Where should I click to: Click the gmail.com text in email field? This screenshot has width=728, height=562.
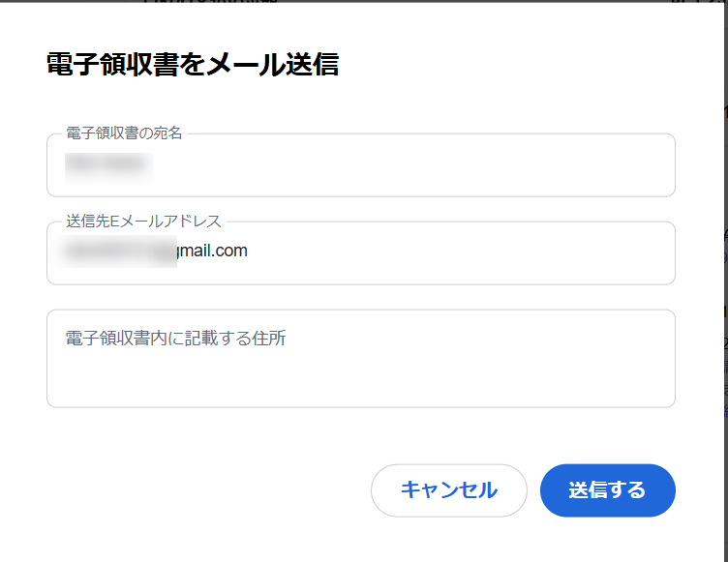(x=212, y=251)
